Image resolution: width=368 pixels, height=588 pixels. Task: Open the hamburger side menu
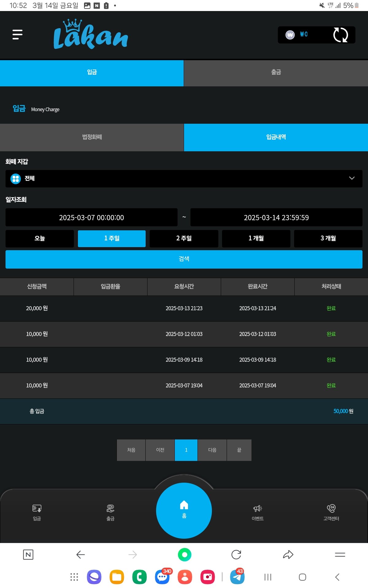[x=17, y=35]
